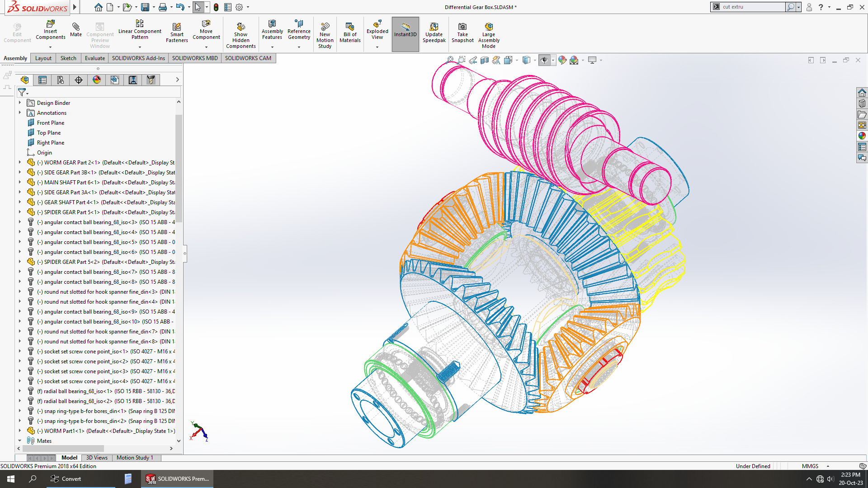The width and height of the screenshot is (868, 488).
Task: Click the 3D Views tab
Action: point(97,457)
